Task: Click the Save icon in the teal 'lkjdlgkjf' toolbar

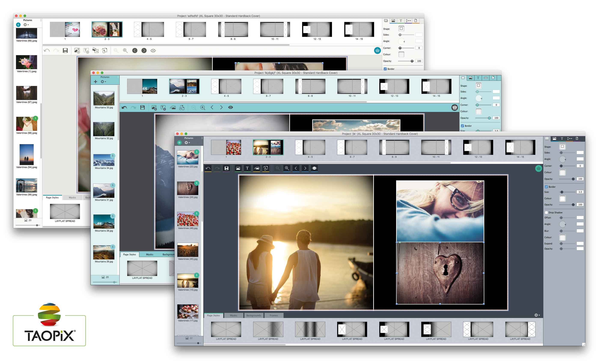Action: (x=143, y=107)
